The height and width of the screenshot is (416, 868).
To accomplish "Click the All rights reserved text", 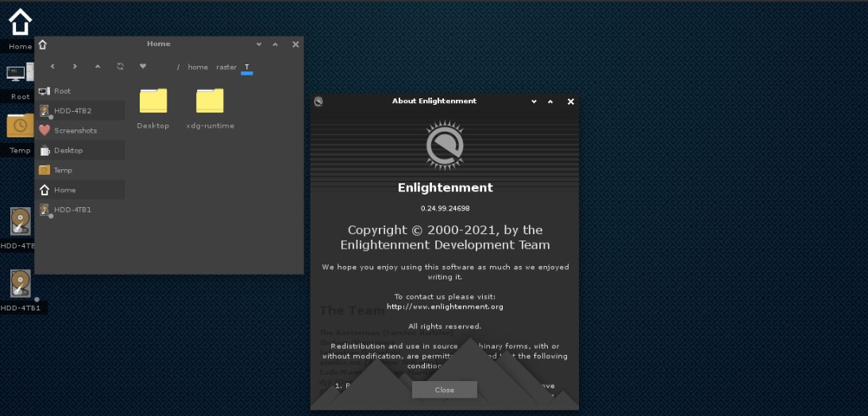I will pos(445,326).
